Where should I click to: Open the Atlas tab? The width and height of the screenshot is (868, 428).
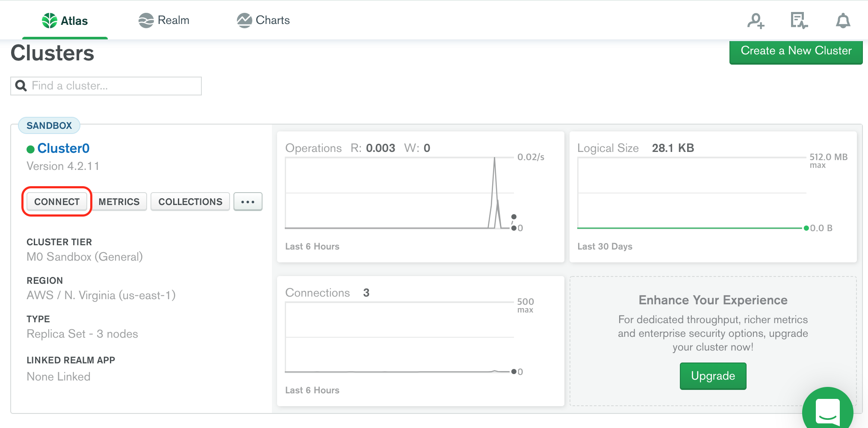pyautogui.click(x=65, y=21)
